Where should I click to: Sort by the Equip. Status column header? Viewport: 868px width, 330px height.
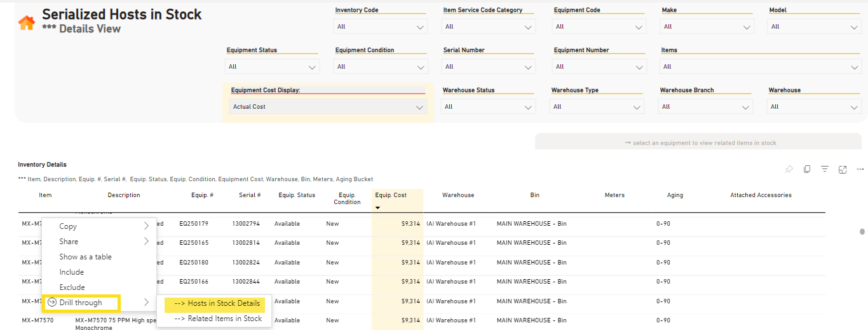(297, 195)
